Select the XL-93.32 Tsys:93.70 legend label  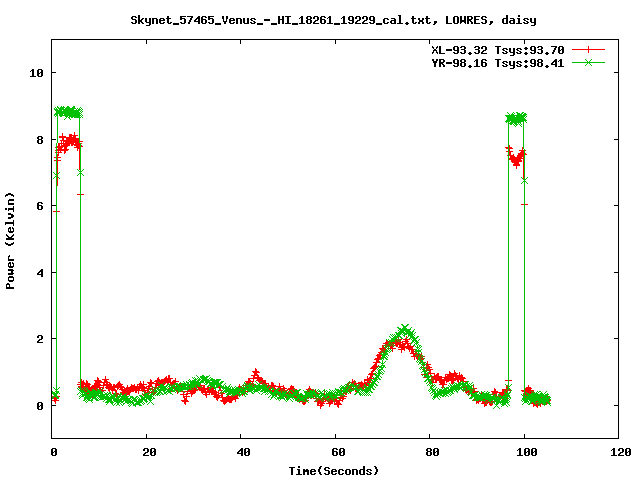(498, 50)
